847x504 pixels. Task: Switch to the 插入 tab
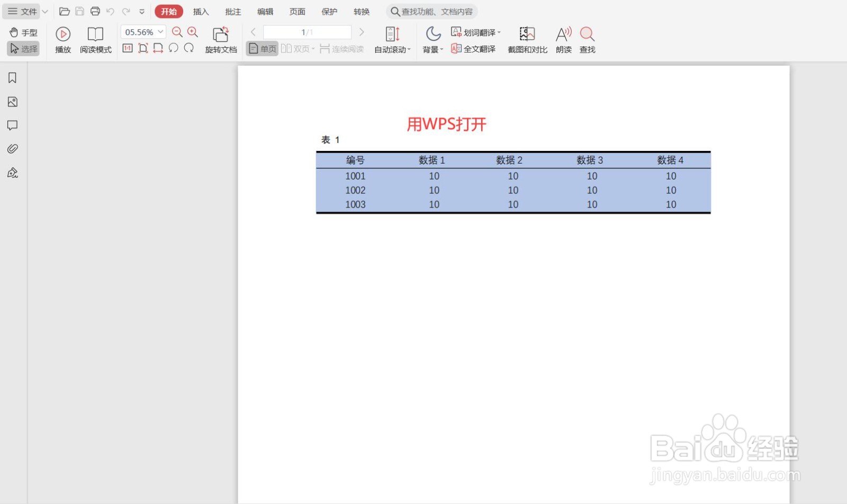pos(201,12)
